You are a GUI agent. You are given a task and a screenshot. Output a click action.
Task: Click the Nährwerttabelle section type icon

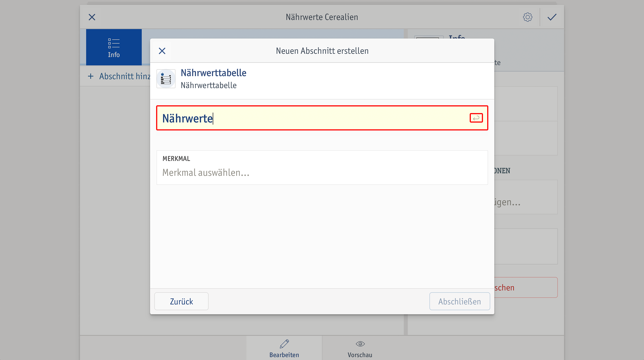pos(166,79)
